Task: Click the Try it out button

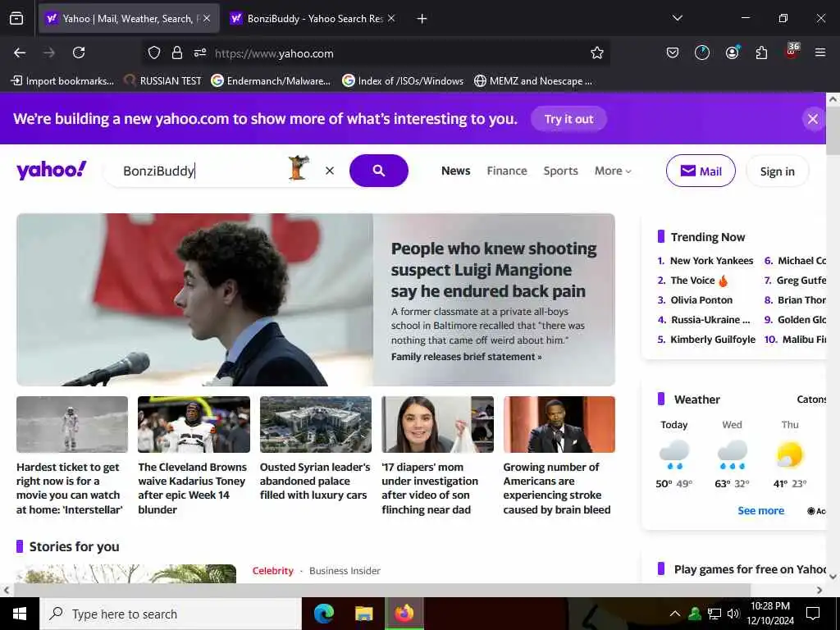Action: coord(569,119)
